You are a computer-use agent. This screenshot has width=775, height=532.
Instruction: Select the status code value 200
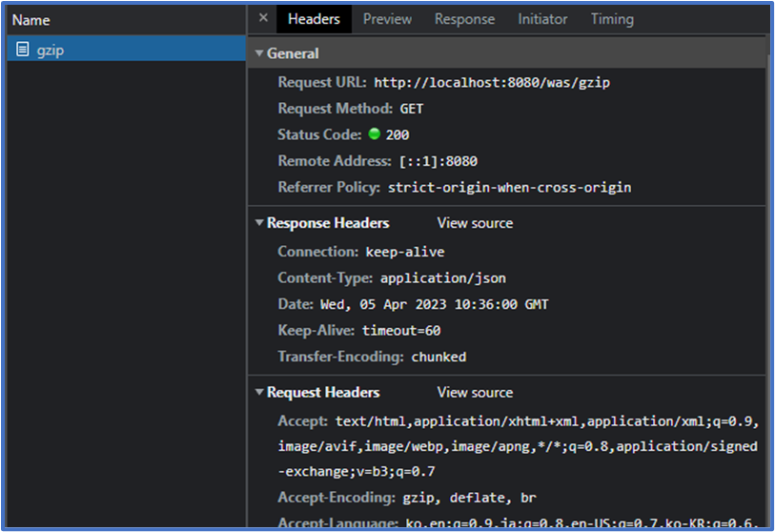click(398, 134)
